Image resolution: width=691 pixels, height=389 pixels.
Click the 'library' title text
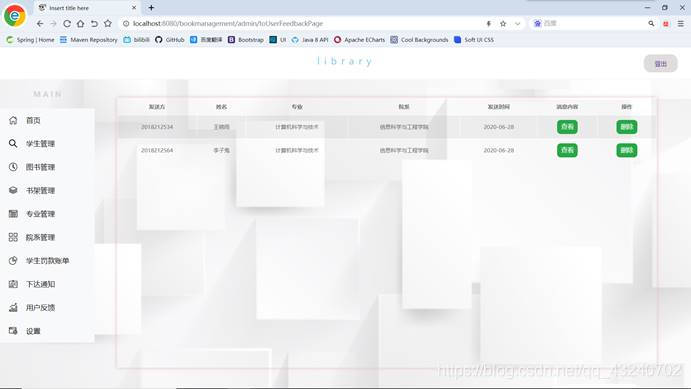(345, 61)
